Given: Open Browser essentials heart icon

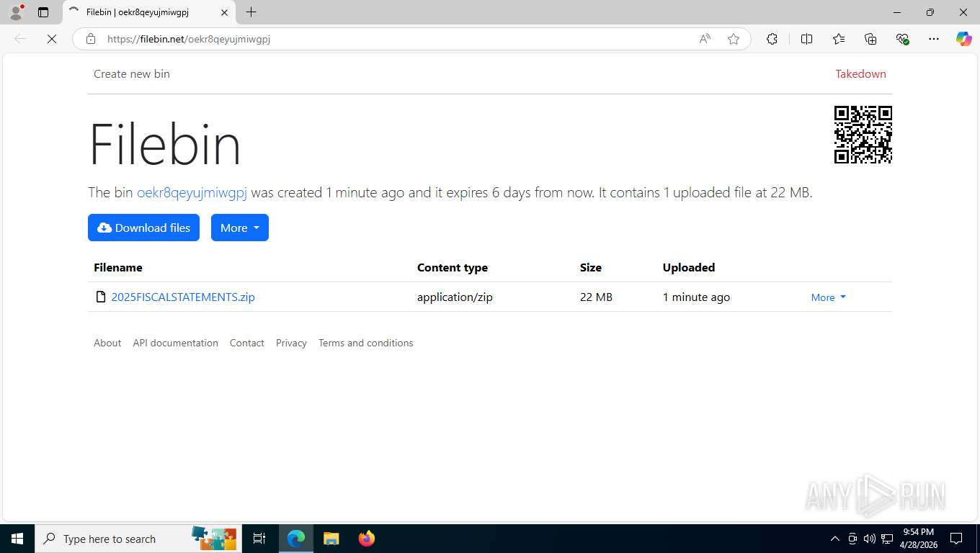Looking at the screenshot, I should (x=902, y=39).
